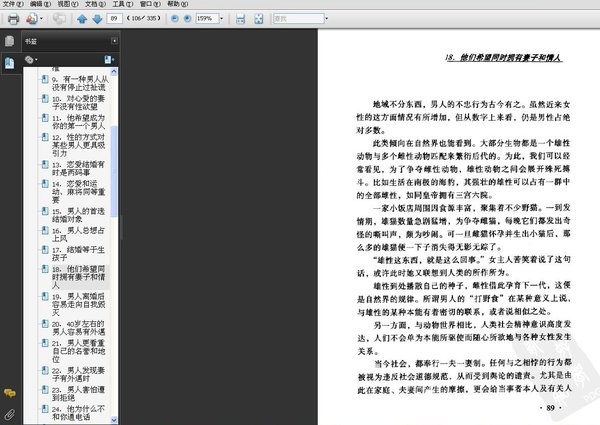
Task: Open the 帮助 menu
Action: click(x=178, y=4)
